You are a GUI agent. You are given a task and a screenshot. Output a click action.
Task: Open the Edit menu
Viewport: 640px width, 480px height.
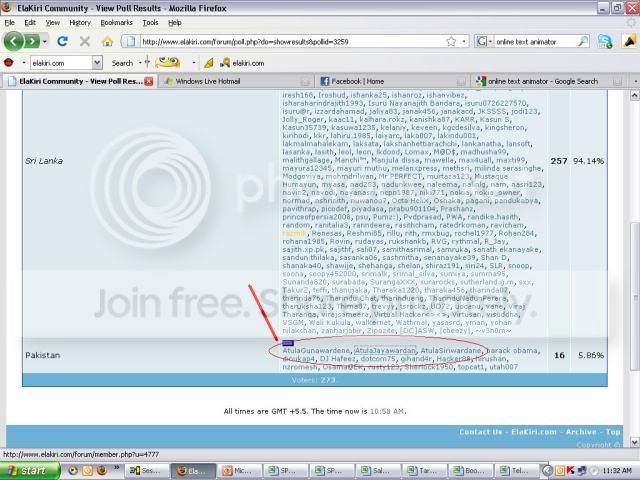30,23
